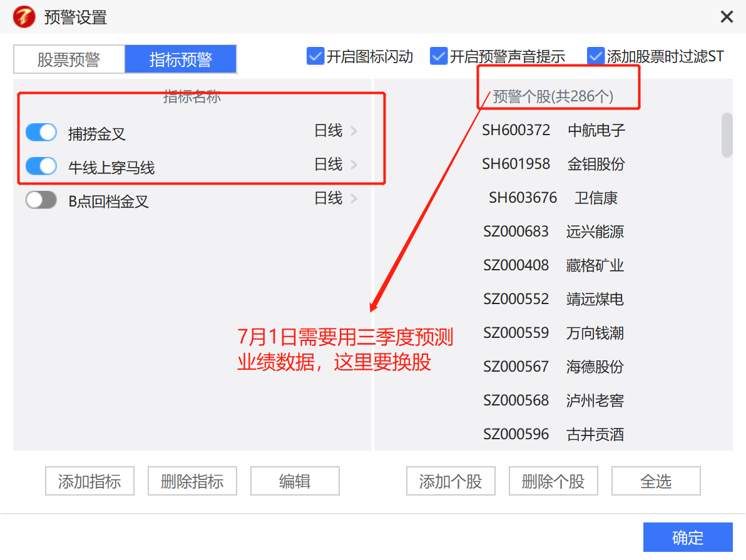Click the 删除指标 button

tap(192, 481)
